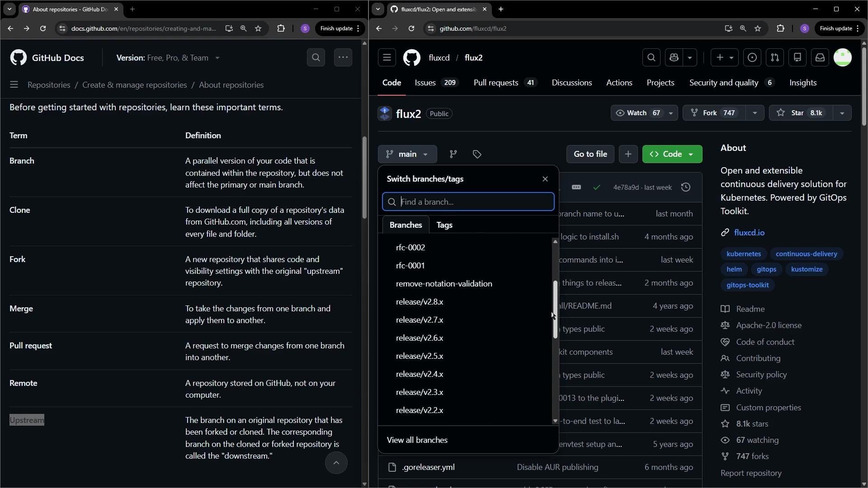
Task: Open main branch selector dropdown
Action: [x=407, y=154]
